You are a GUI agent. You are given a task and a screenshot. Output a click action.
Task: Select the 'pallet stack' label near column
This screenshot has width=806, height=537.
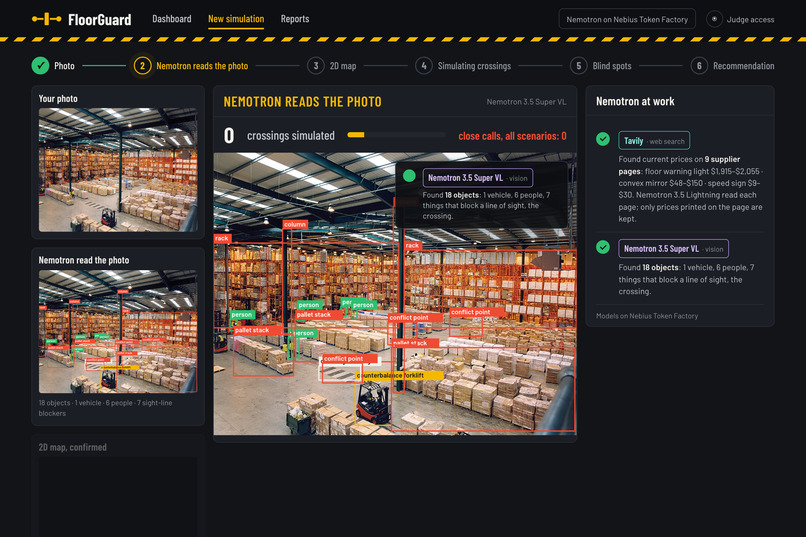click(x=319, y=314)
